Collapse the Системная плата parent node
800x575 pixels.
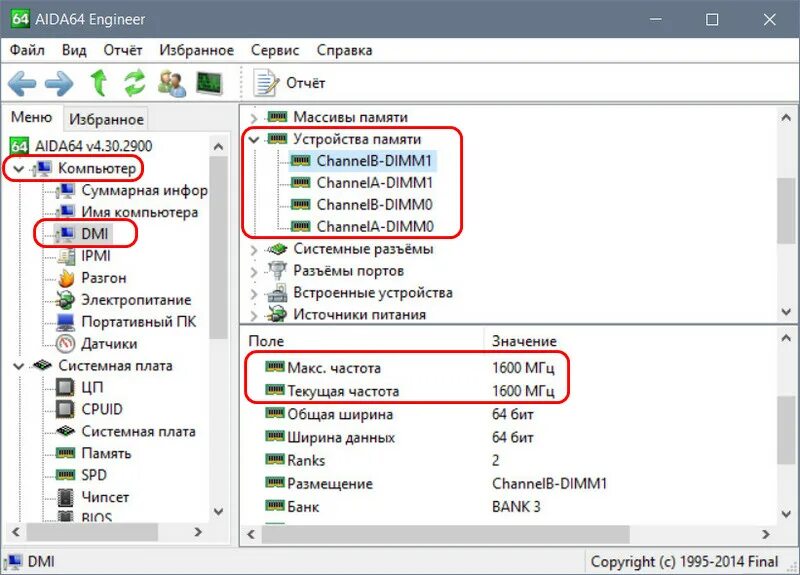click(18, 366)
